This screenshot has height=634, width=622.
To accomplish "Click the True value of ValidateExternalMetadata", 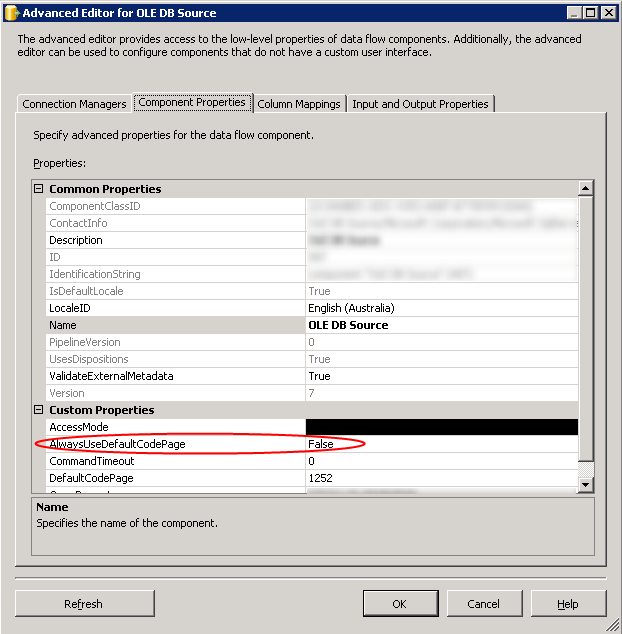I will 319,376.
